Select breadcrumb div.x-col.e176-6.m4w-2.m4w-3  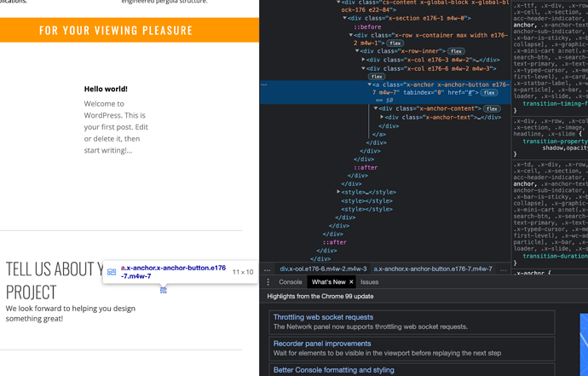point(323,269)
